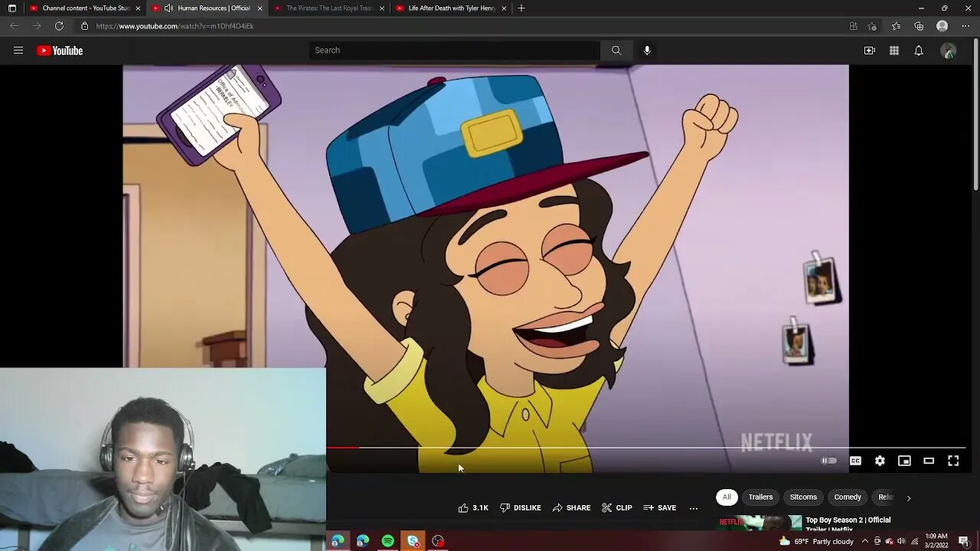
Task: Open a new browser tab
Action: click(521, 8)
